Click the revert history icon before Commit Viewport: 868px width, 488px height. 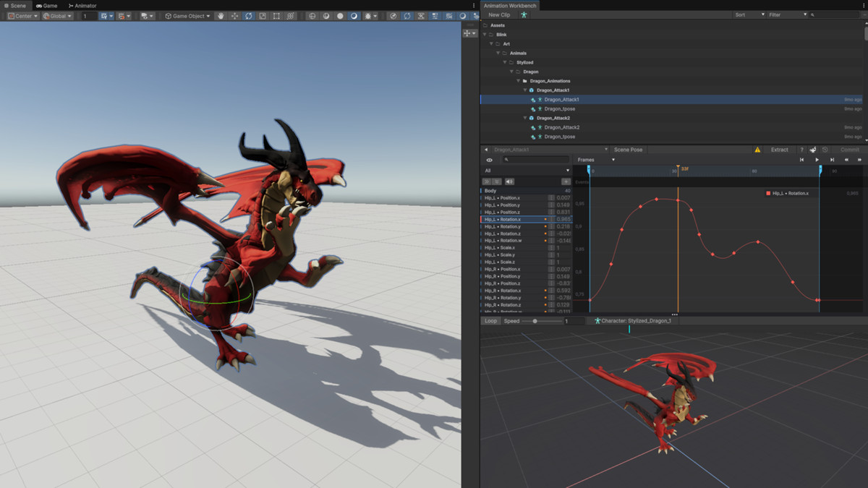coord(825,150)
